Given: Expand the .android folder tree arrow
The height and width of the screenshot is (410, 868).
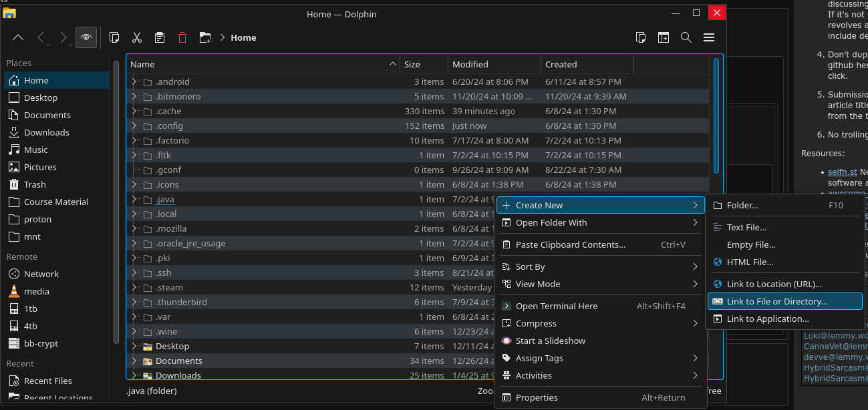Looking at the screenshot, I should pos(134,81).
